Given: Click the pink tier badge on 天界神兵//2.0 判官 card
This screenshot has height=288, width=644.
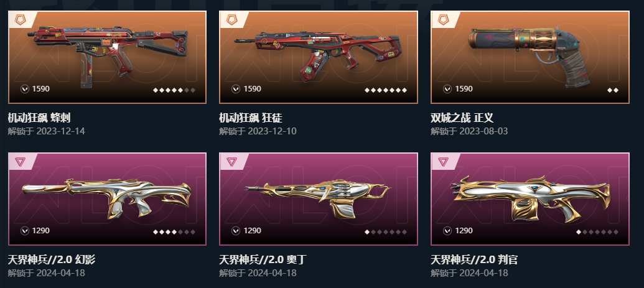Looking at the screenshot, I should pos(443,162).
